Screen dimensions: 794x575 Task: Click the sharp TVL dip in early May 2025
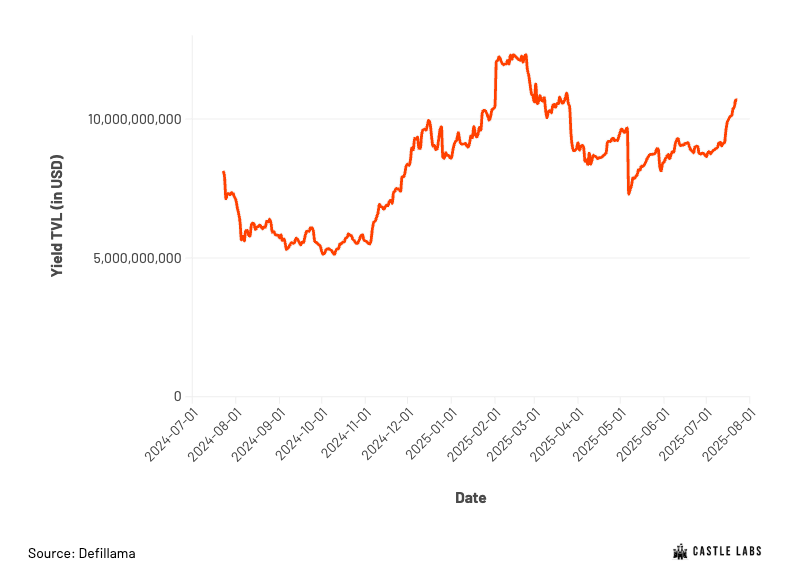click(x=629, y=193)
